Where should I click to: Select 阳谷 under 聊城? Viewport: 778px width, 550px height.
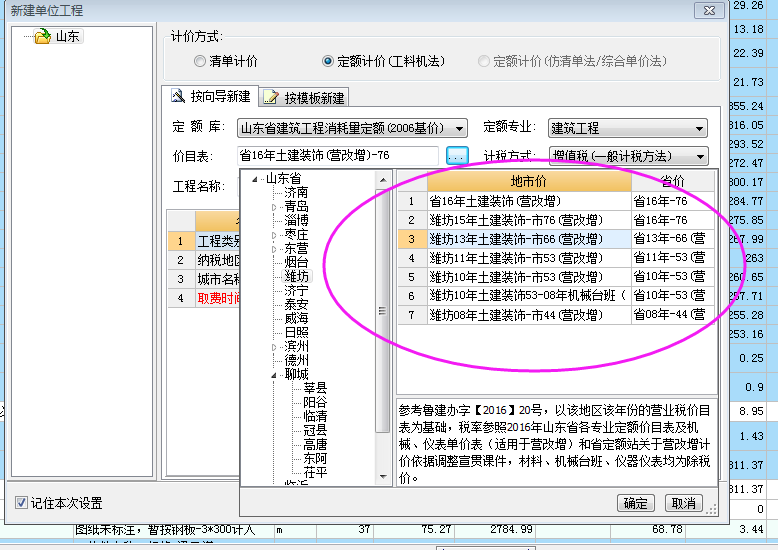(x=316, y=403)
